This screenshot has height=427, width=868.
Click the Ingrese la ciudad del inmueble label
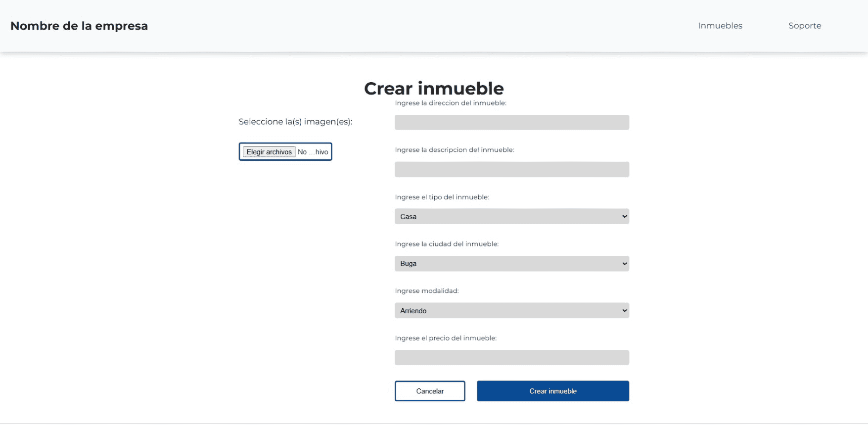pos(447,244)
